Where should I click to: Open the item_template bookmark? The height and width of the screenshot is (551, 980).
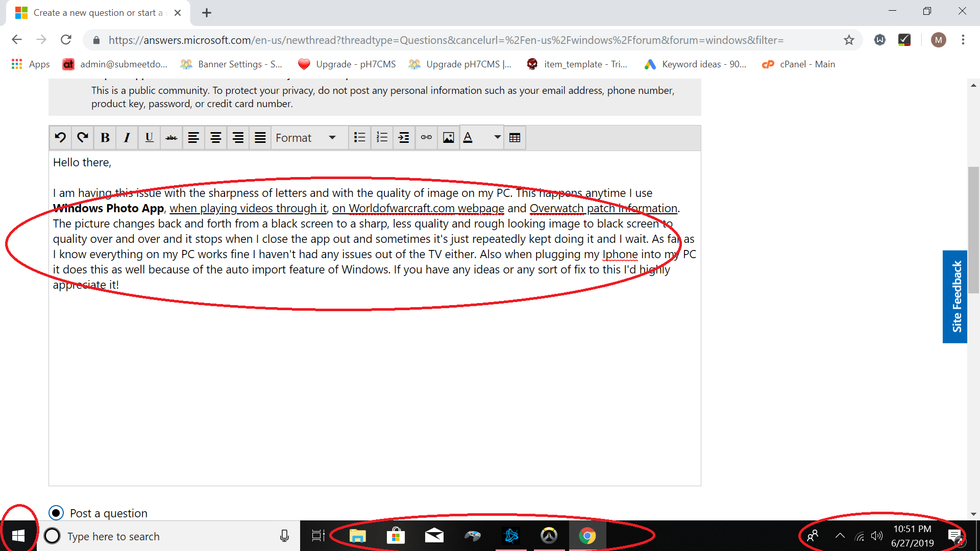(577, 64)
